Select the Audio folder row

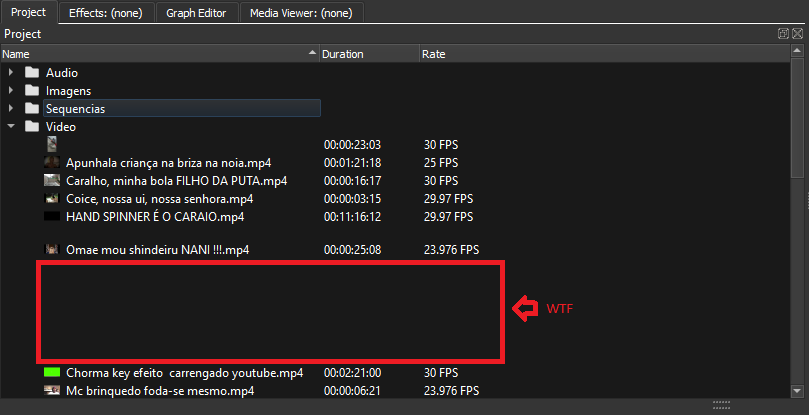pyautogui.click(x=62, y=73)
